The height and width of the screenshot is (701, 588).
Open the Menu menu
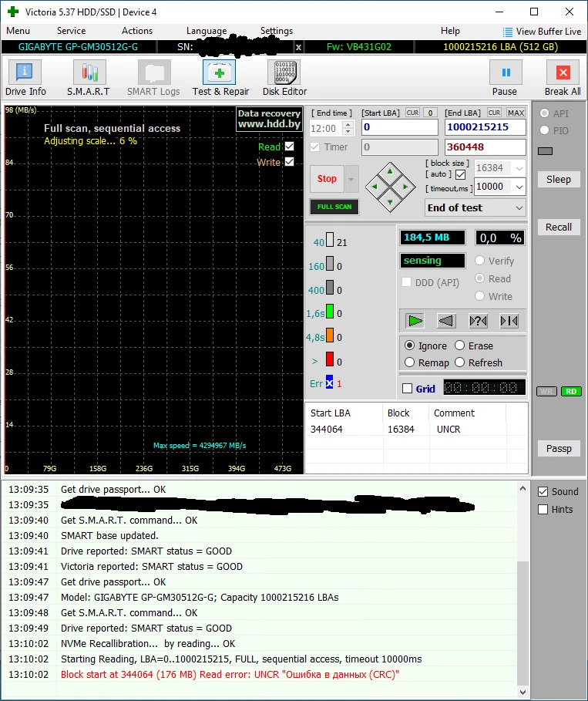pyautogui.click(x=18, y=31)
